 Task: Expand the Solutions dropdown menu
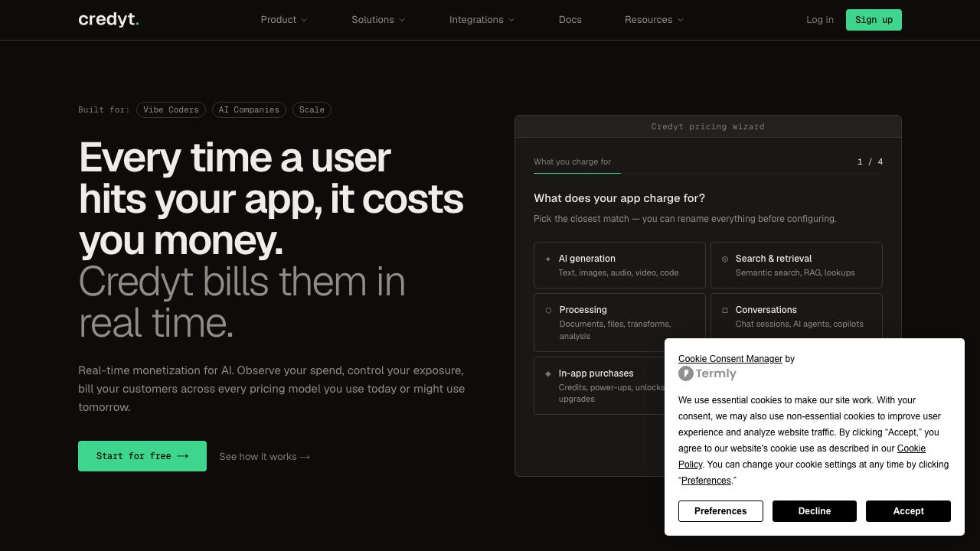(x=378, y=20)
